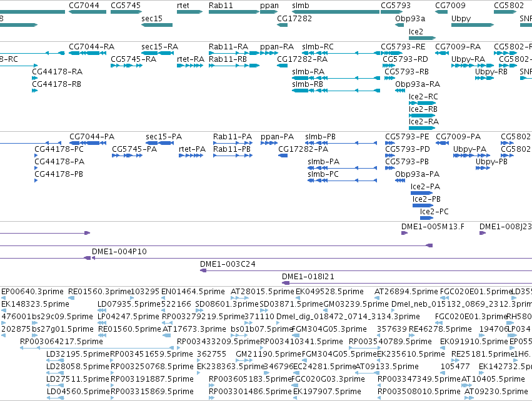
Task: Click BAC clone DME1-005M13.F
Action: click(404, 233)
